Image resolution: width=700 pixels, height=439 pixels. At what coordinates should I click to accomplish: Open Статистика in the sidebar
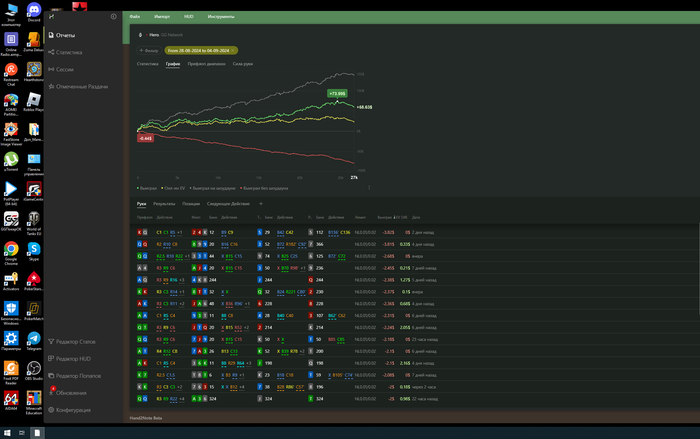coord(65,52)
